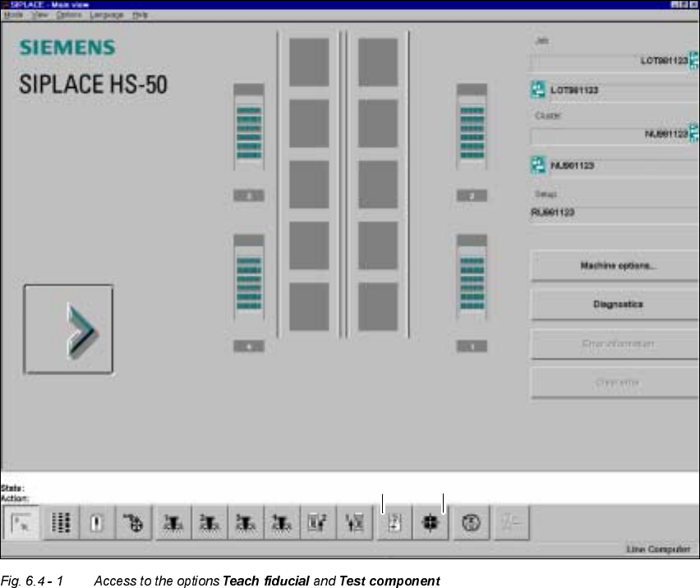Select the placement head 2 toolbar icon
The image size is (700, 588).
[210, 522]
